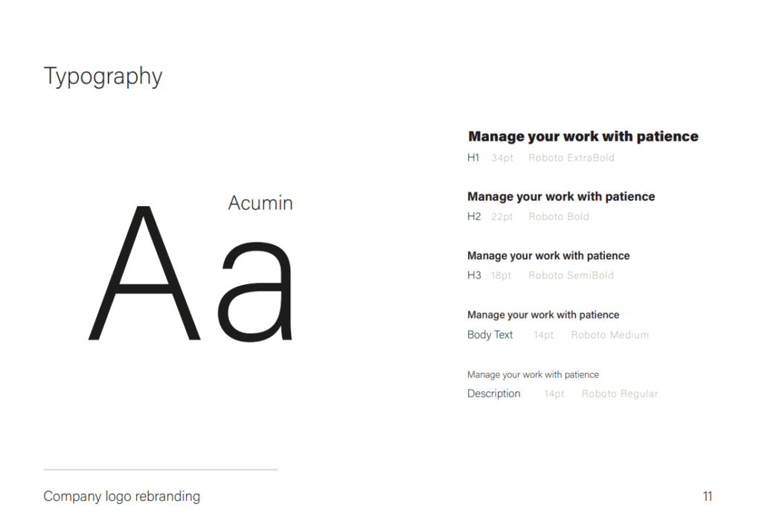Viewport: 762px width, 532px height.
Task: Click the Roboto Bold font label
Action: click(559, 217)
